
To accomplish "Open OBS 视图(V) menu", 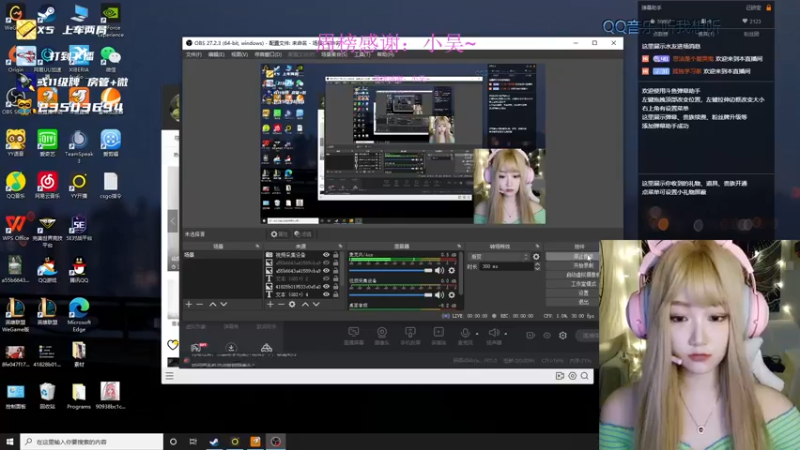I will pos(239,55).
